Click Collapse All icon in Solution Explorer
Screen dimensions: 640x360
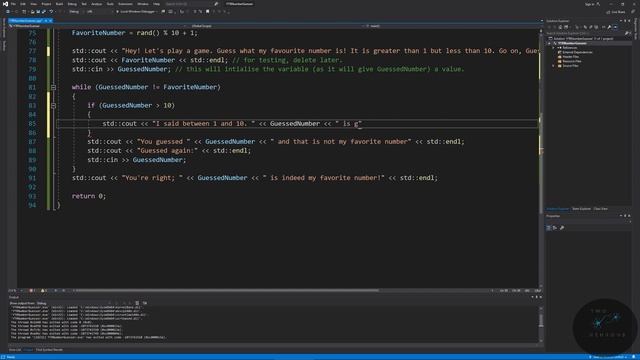[x=591, y=27]
